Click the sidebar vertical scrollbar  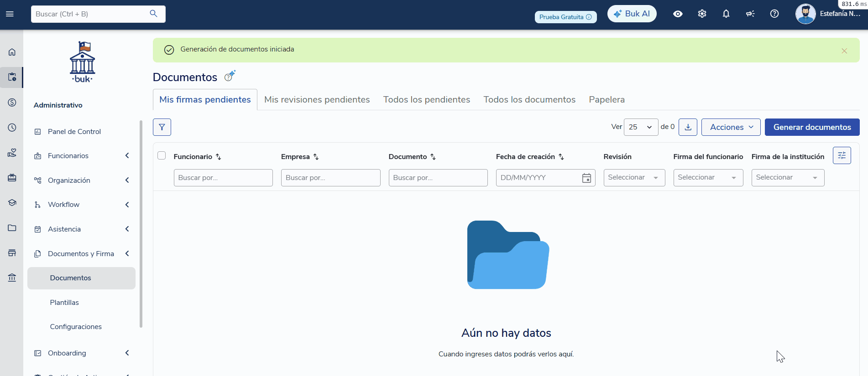141,224
